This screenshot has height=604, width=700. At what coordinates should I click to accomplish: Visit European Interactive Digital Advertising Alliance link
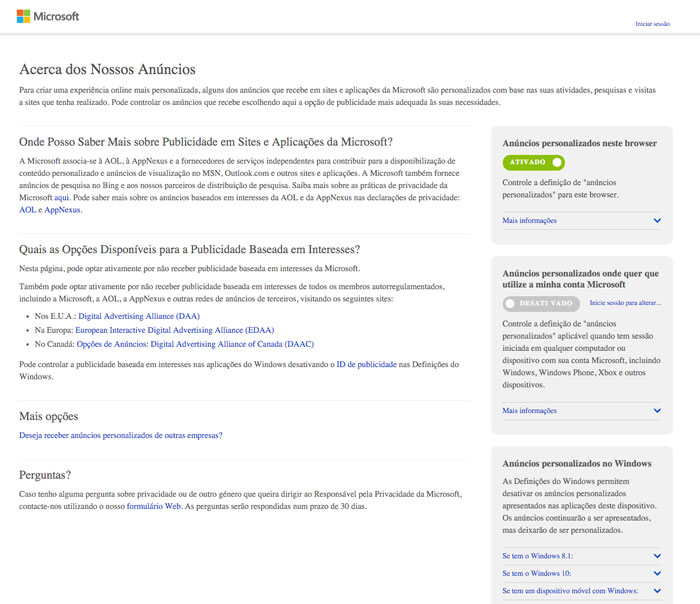point(175,330)
